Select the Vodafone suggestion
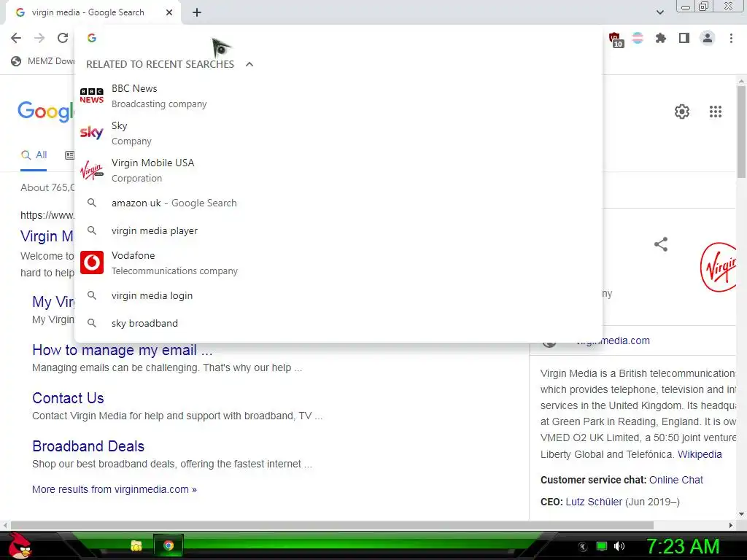The image size is (747, 560). coord(338,262)
